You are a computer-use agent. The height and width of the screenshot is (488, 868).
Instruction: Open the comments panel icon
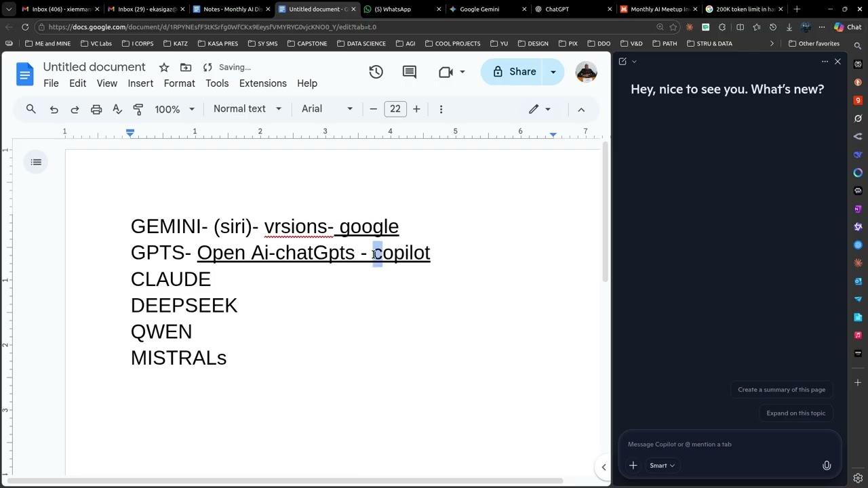pos(410,72)
